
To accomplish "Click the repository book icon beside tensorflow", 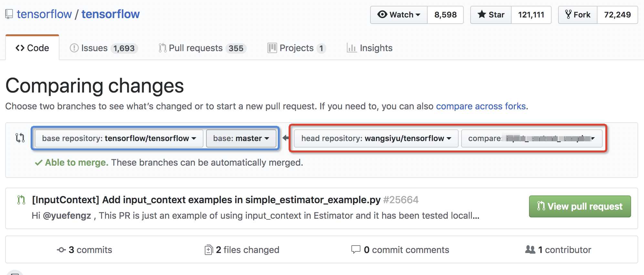I will pos(9,14).
